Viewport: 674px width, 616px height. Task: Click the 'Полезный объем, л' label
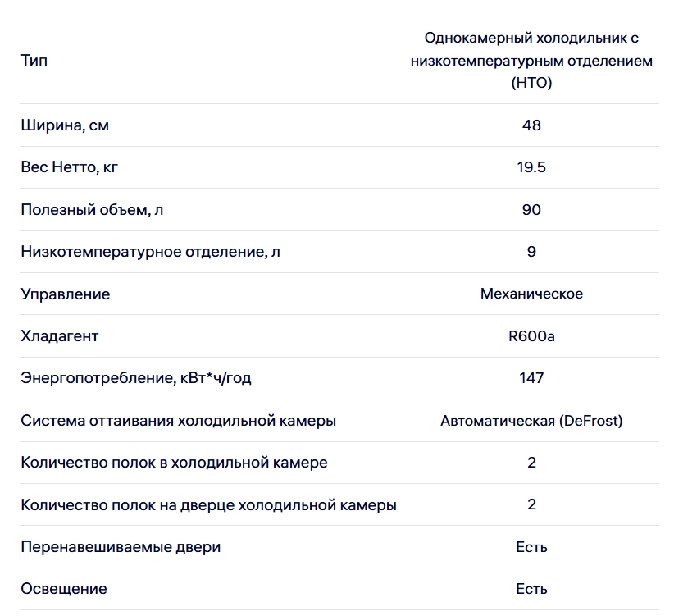[92, 210]
